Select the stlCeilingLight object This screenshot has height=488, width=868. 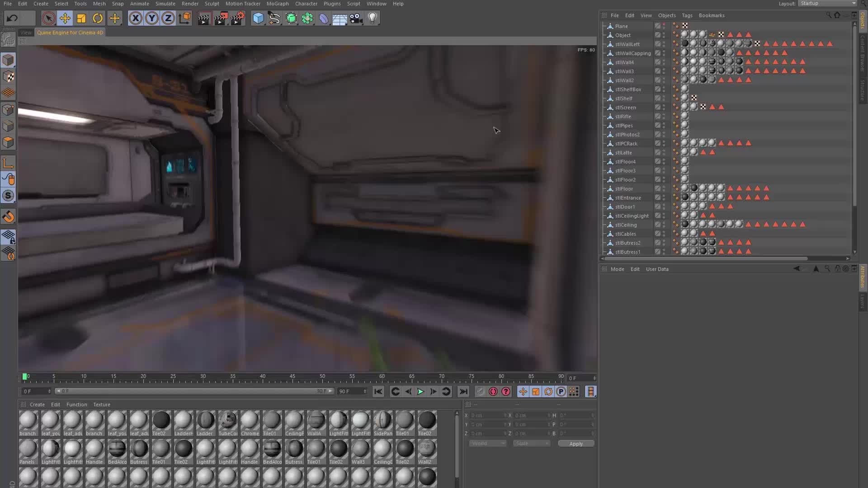point(632,216)
